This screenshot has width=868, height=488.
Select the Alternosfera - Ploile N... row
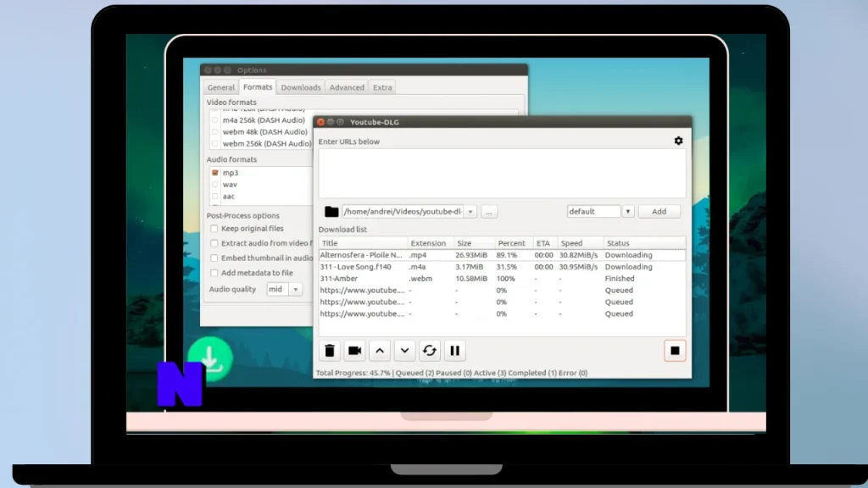click(x=502, y=255)
